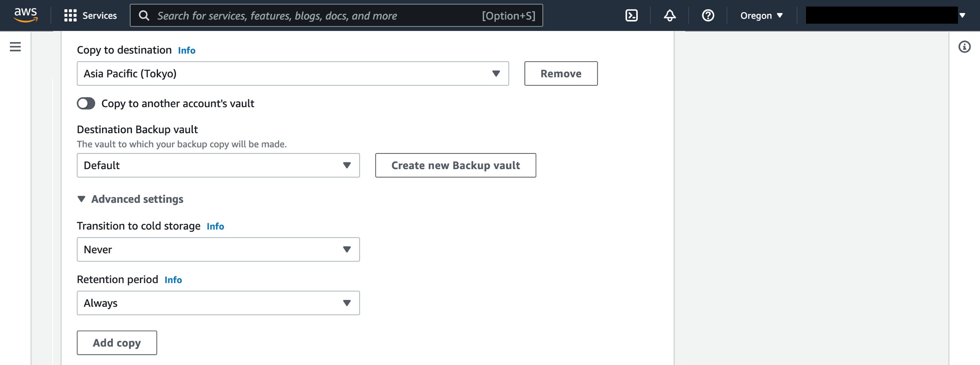
Task: Go to the AWS console home logo
Action: click(26, 15)
